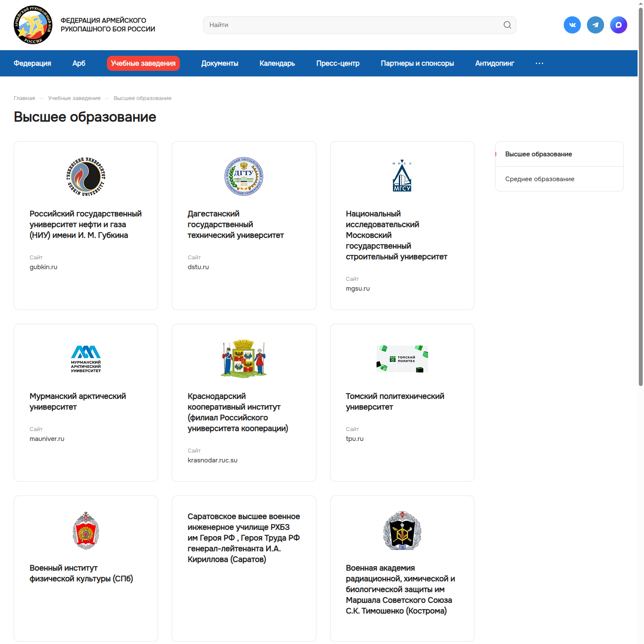Click the Национальный исследовательский Московский строительный университет title

397,235
